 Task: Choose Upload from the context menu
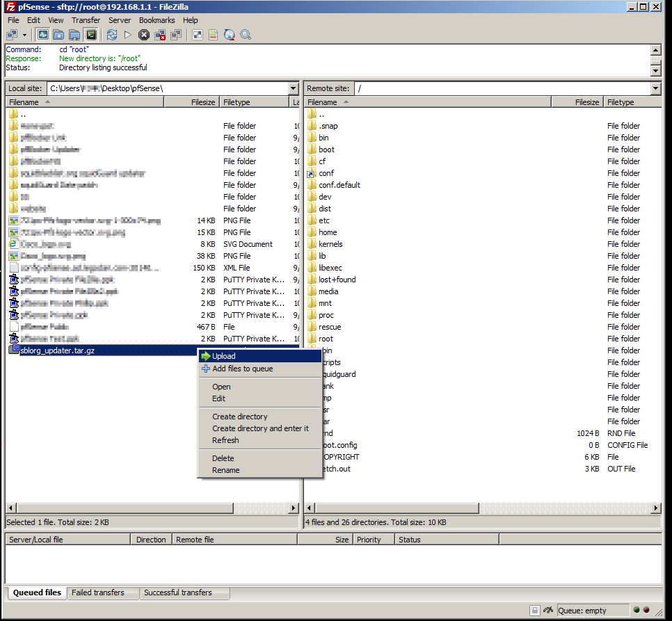point(260,356)
